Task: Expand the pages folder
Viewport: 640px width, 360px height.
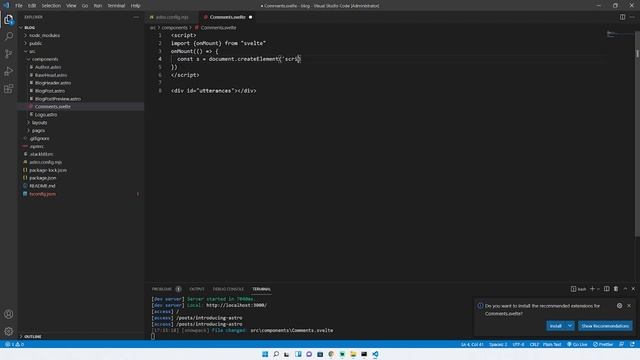Action: click(38, 131)
